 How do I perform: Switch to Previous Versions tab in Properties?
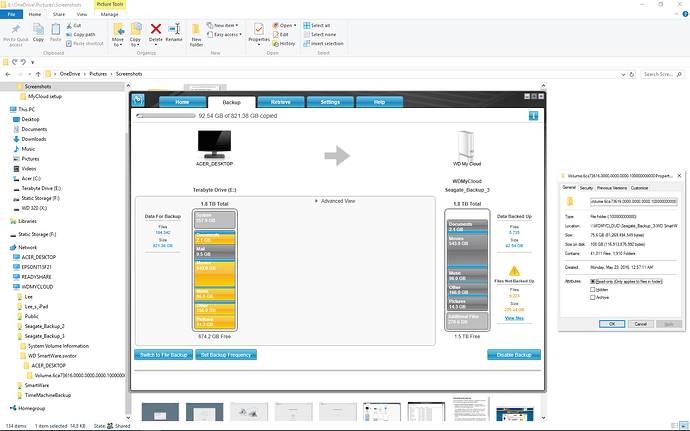(x=612, y=188)
